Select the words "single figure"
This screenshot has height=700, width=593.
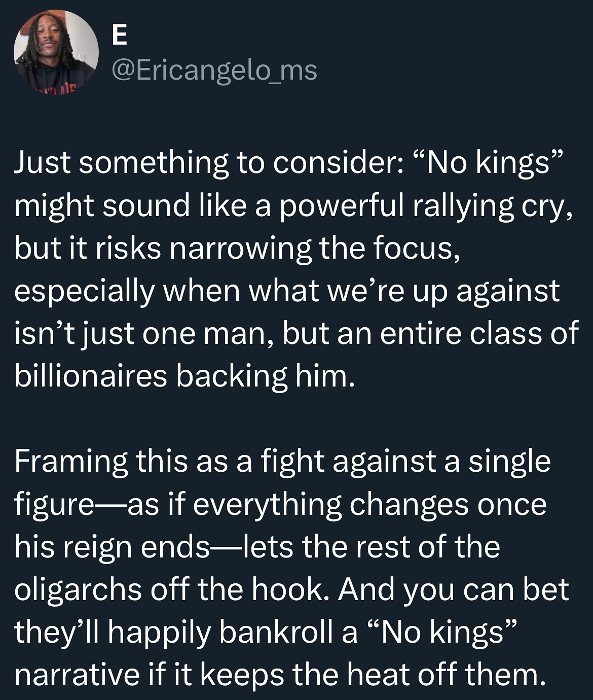point(508,462)
